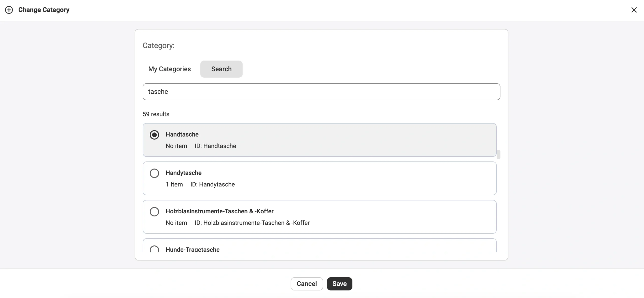Image resolution: width=644 pixels, height=298 pixels.
Task: Click the 'ID: Holzblasinstrumente-Taschen & -Koffer' text
Action: tap(252, 223)
